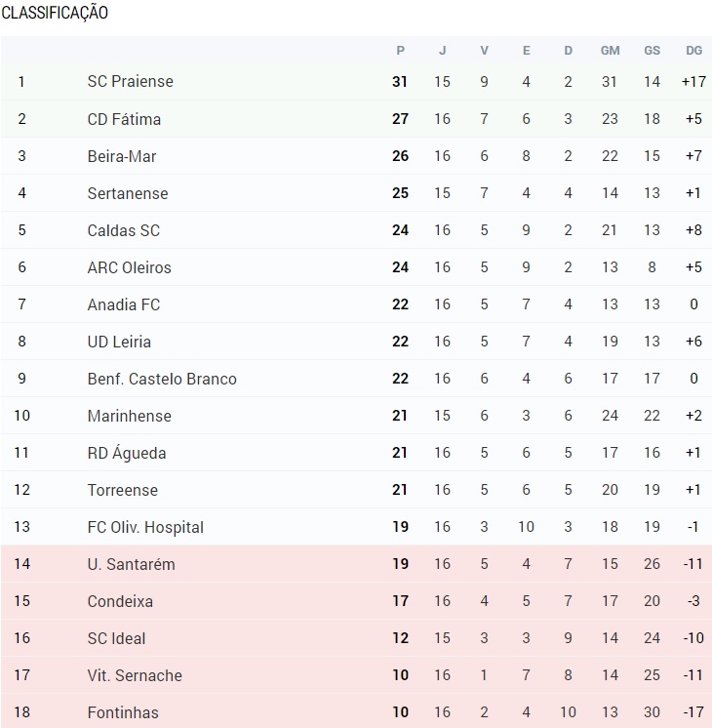Click the RD Águeda team name
712x728 pixels.
pos(126,453)
